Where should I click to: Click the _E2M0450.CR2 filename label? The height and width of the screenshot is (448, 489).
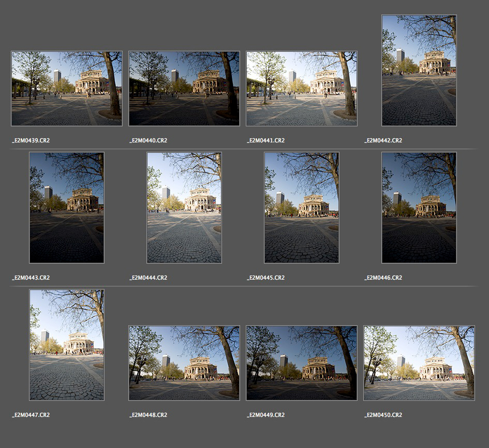(383, 415)
